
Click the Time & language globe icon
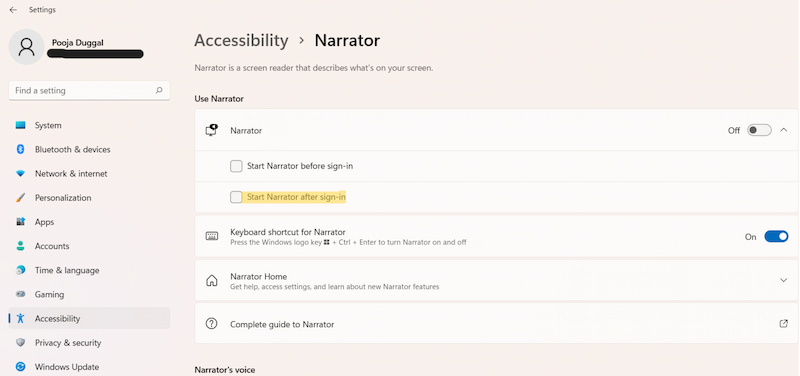(x=20, y=270)
